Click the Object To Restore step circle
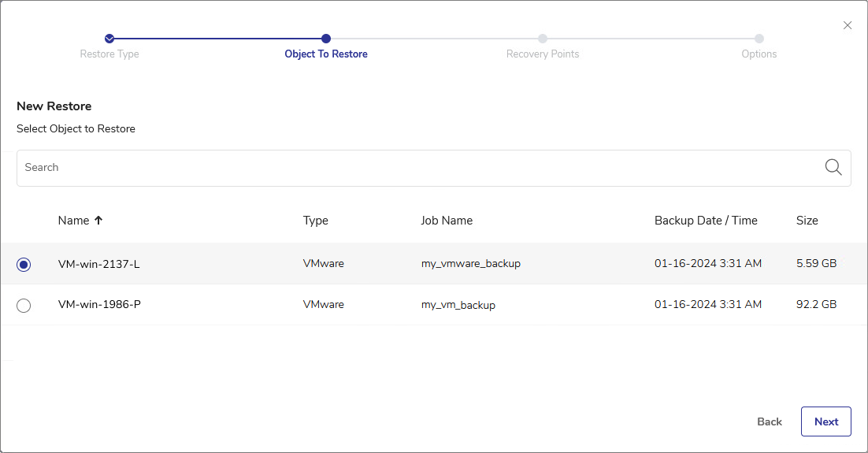The width and height of the screenshot is (868, 453). pos(326,39)
